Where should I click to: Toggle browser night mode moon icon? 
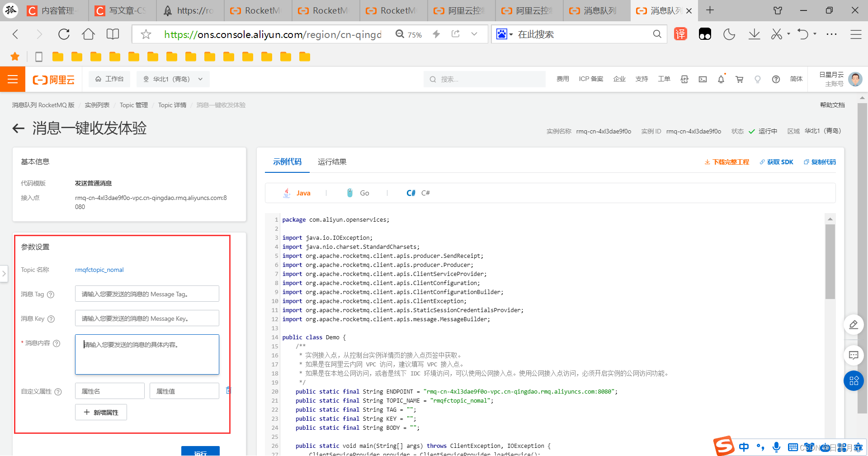pos(729,34)
